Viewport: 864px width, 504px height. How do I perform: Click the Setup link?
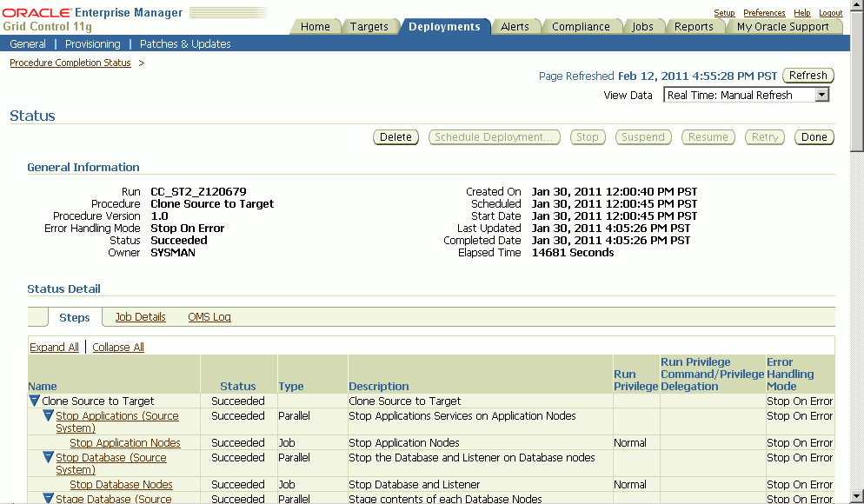724,13
